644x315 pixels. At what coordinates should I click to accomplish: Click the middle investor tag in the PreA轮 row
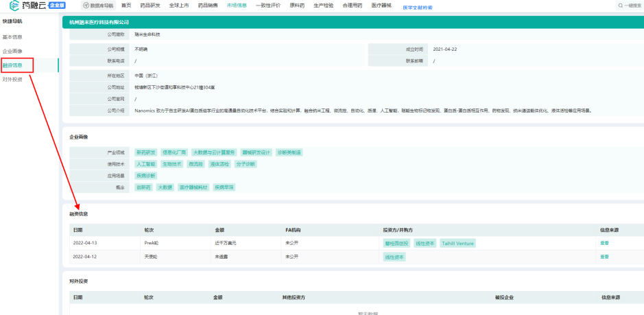coord(425,244)
